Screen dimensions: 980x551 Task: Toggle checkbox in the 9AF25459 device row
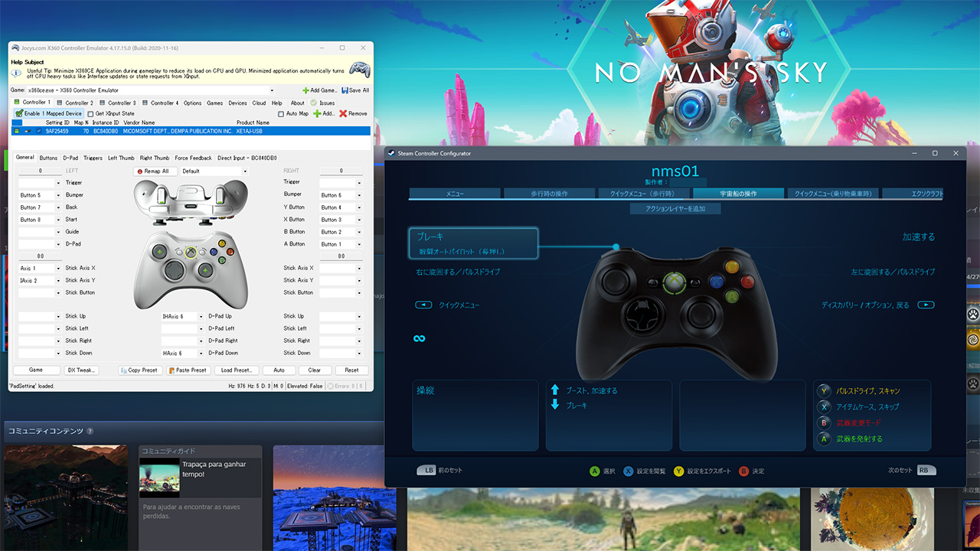point(38,131)
